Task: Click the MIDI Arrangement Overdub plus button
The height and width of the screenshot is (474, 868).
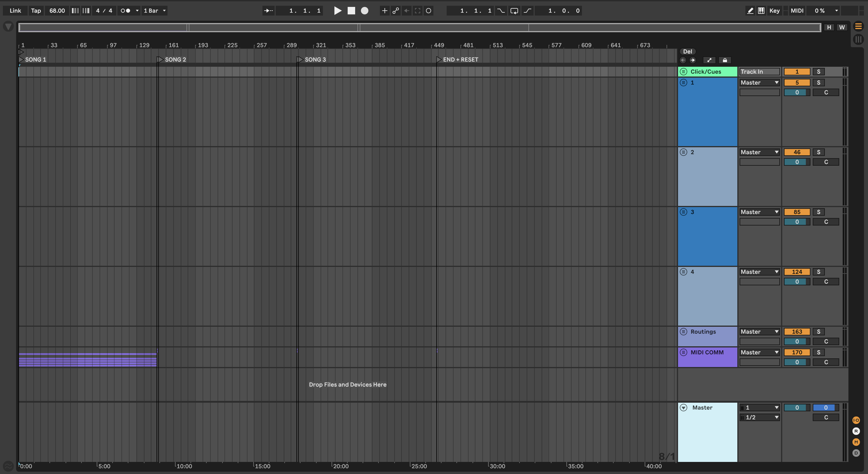Action: click(384, 10)
